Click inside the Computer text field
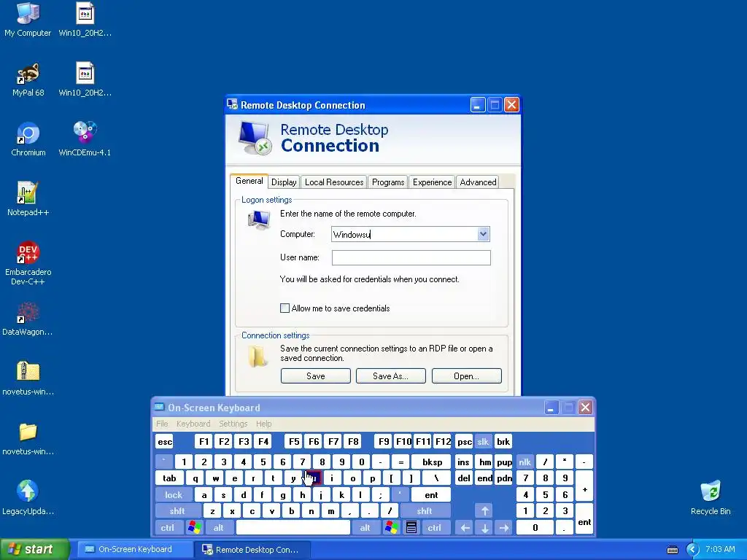The image size is (747, 560). pyautogui.click(x=405, y=234)
